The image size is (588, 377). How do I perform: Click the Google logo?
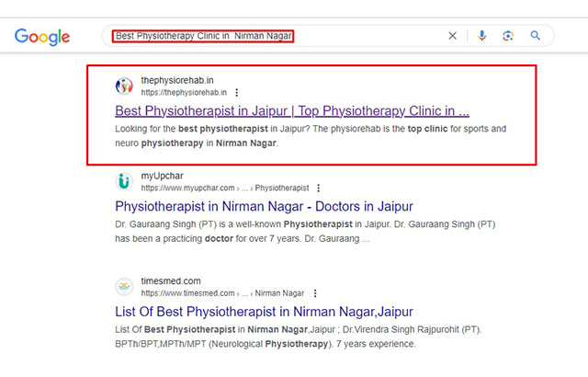(x=42, y=37)
